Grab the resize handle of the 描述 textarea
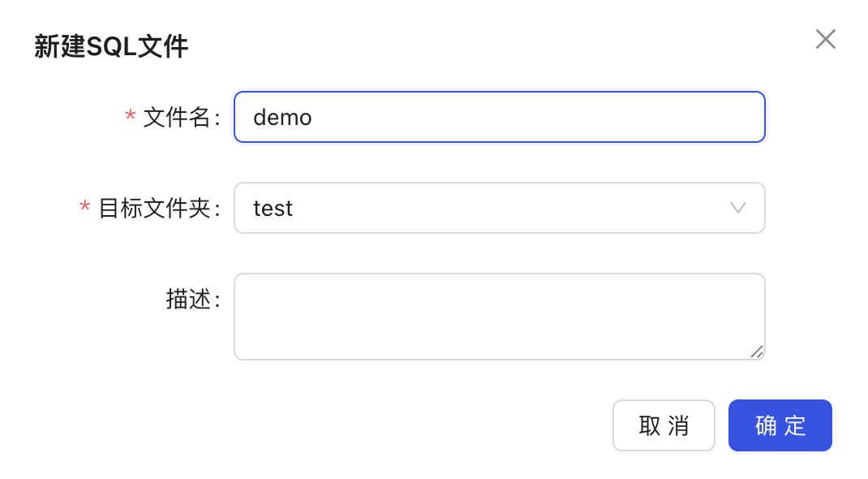The width and height of the screenshot is (868, 479). (x=757, y=352)
